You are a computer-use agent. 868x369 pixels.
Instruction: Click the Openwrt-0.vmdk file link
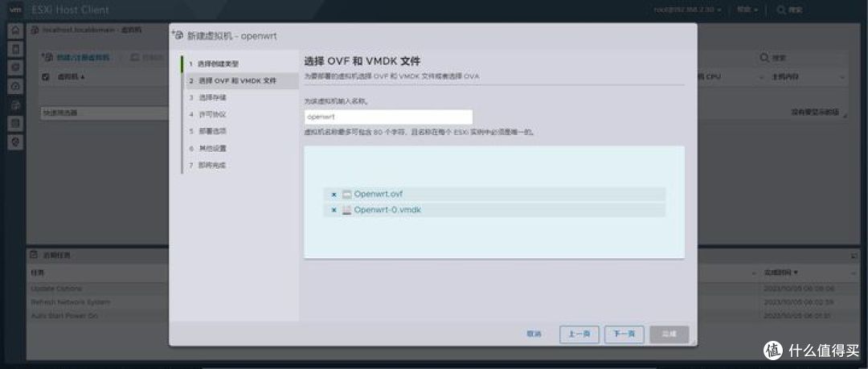(x=387, y=210)
